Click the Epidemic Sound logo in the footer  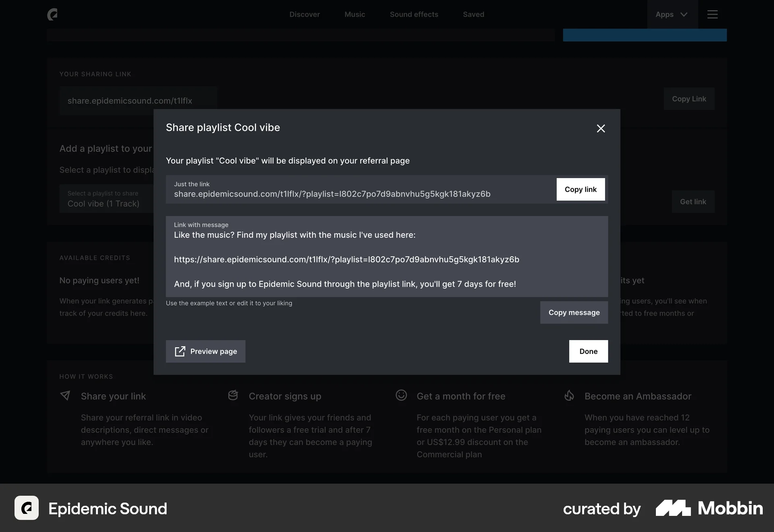point(26,508)
